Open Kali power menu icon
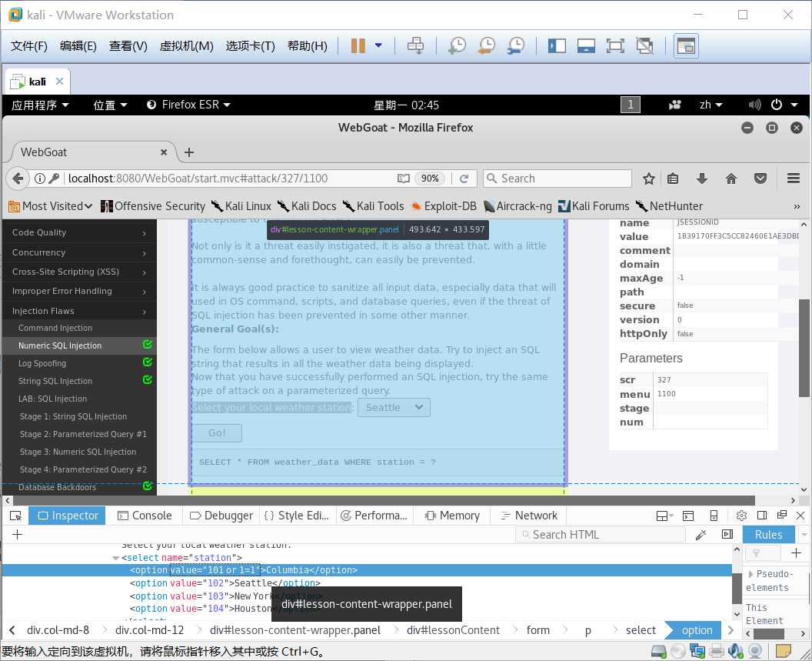Screen dimensions: 812x661 [777, 105]
